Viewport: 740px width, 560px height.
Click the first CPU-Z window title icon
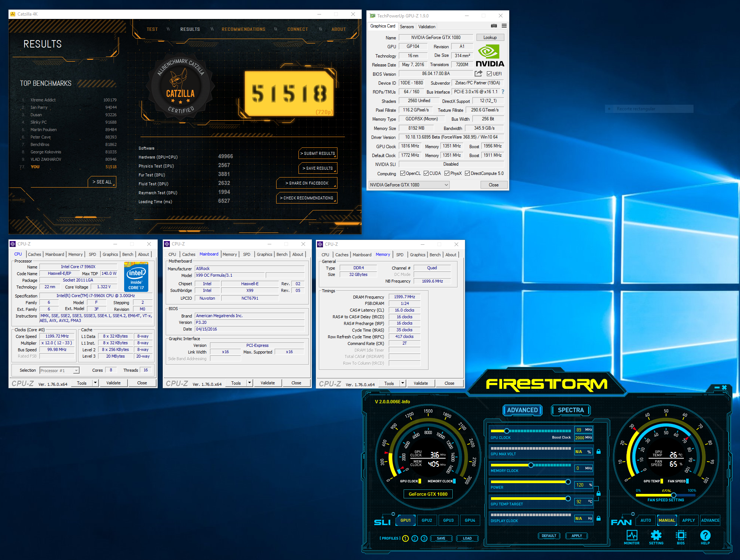13,244
